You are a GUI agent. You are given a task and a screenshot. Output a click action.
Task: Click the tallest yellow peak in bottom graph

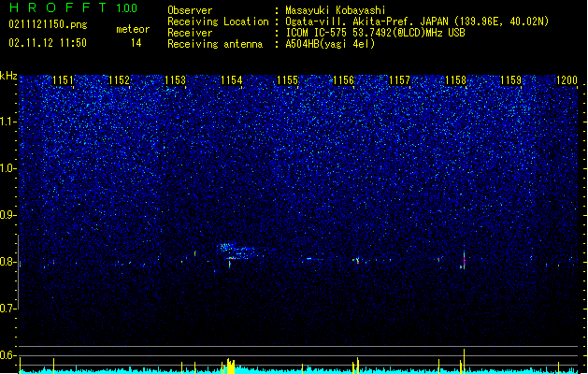(465, 361)
